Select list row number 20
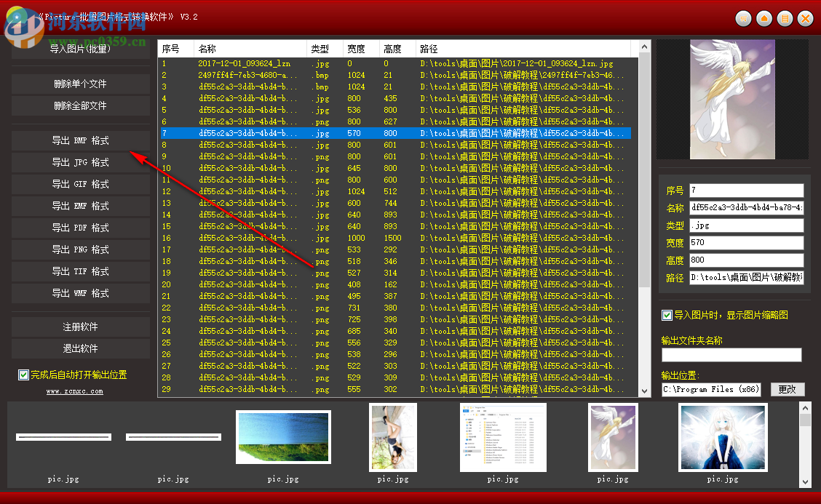Image resolution: width=821 pixels, height=504 pixels. 396,284
